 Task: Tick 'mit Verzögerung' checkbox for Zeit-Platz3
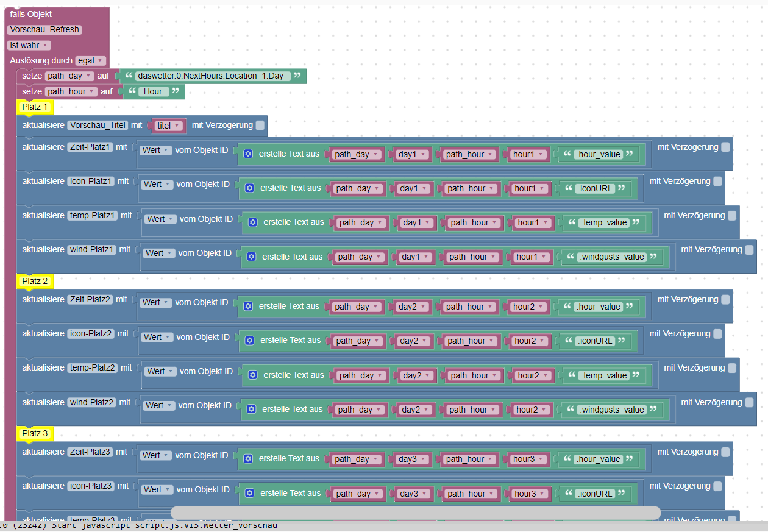click(725, 452)
